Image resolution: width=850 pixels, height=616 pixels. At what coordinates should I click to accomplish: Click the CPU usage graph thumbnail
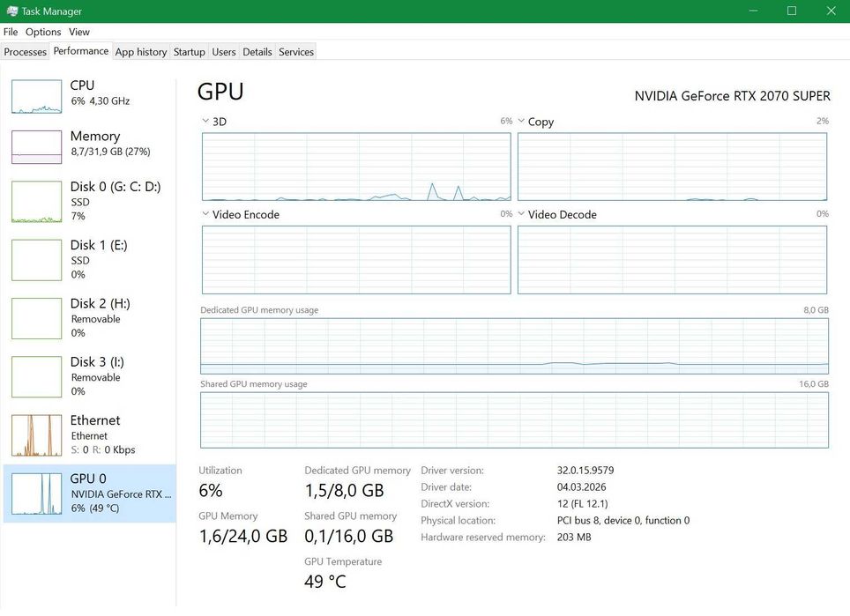coord(36,96)
